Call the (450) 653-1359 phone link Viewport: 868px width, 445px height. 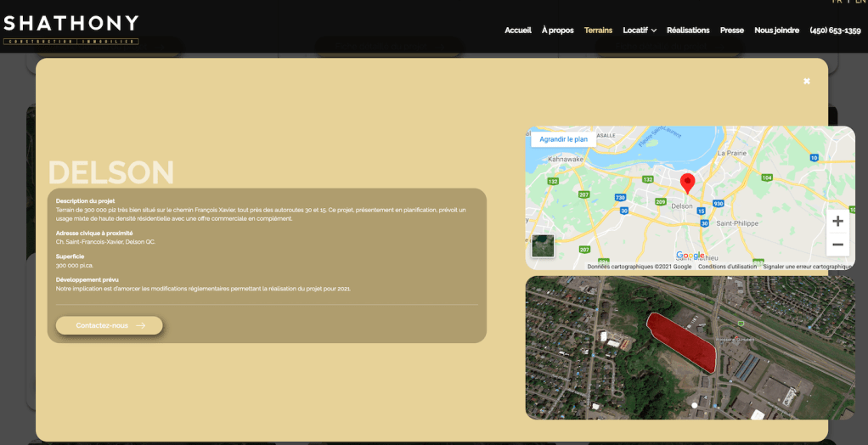click(835, 31)
